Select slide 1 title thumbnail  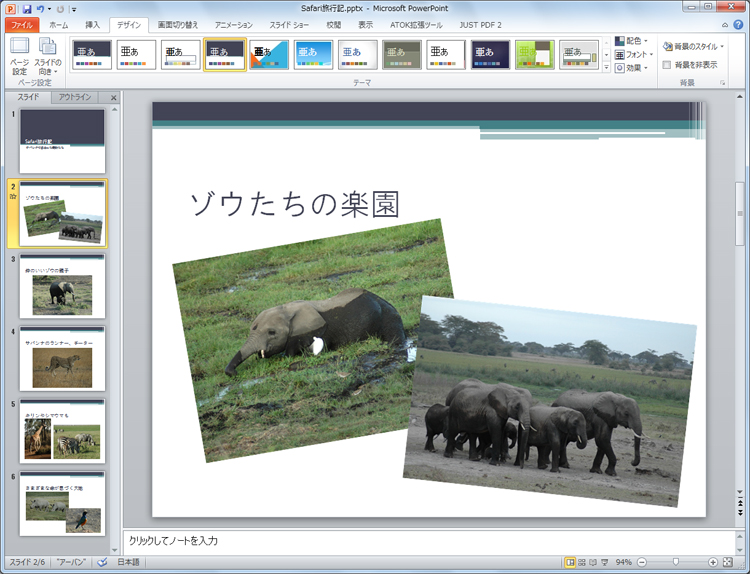tap(62, 141)
